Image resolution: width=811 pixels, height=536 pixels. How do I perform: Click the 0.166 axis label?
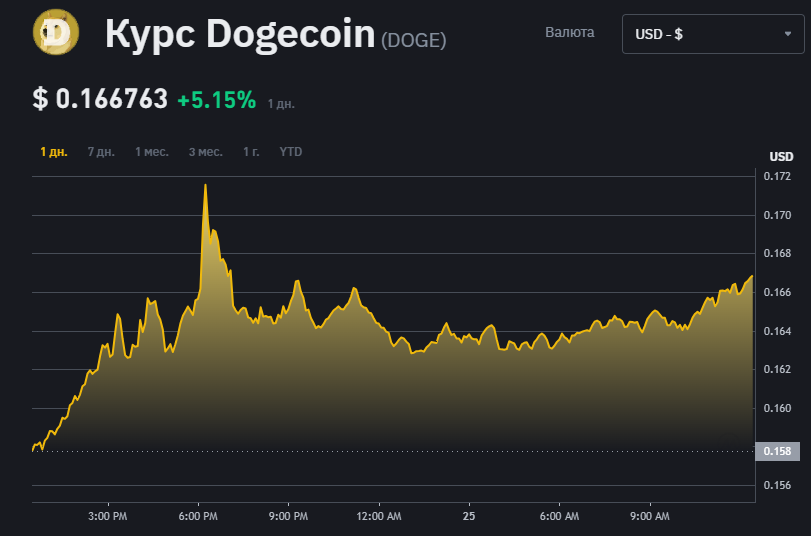[777, 293]
